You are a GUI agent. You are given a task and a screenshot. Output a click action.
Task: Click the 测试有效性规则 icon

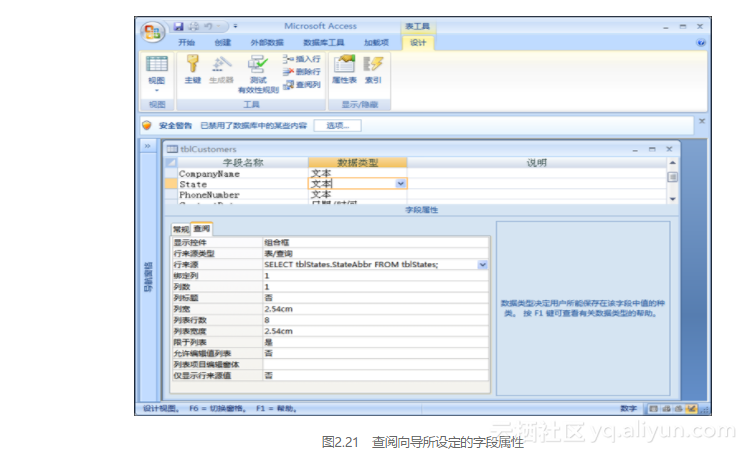point(258,64)
